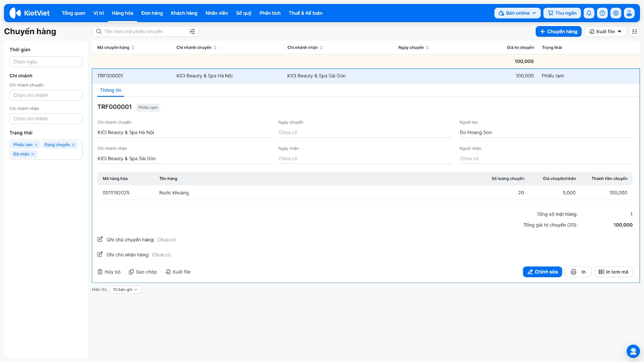This screenshot has width=644, height=362.
Task: Remove the Đang chuyển status filter
Action: tap(73, 145)
